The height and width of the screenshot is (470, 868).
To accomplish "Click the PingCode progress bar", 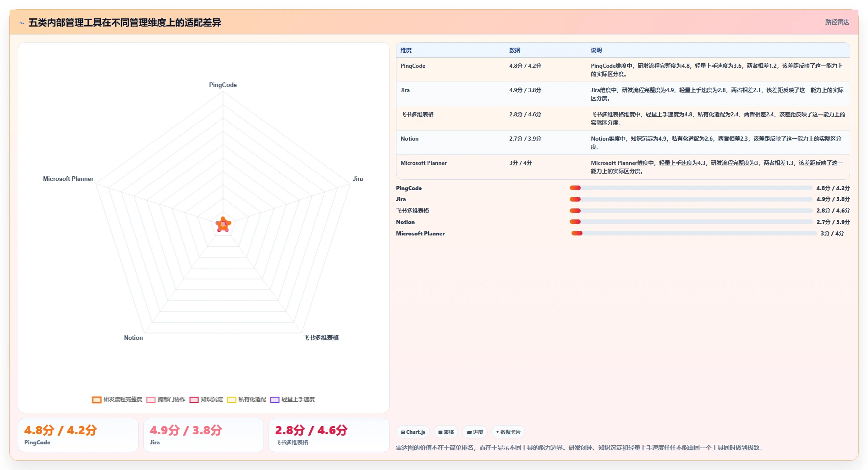I will click(691, 188).
